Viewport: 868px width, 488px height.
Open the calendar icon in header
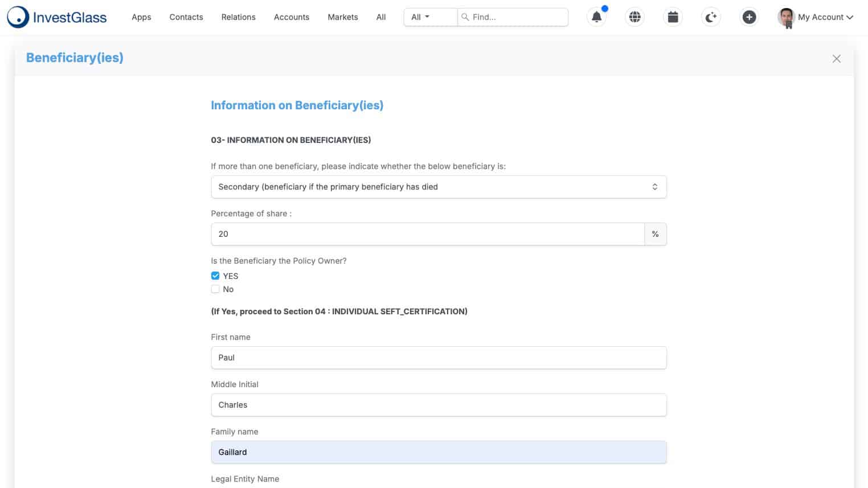pyautogui.click(x=673, y=17)
